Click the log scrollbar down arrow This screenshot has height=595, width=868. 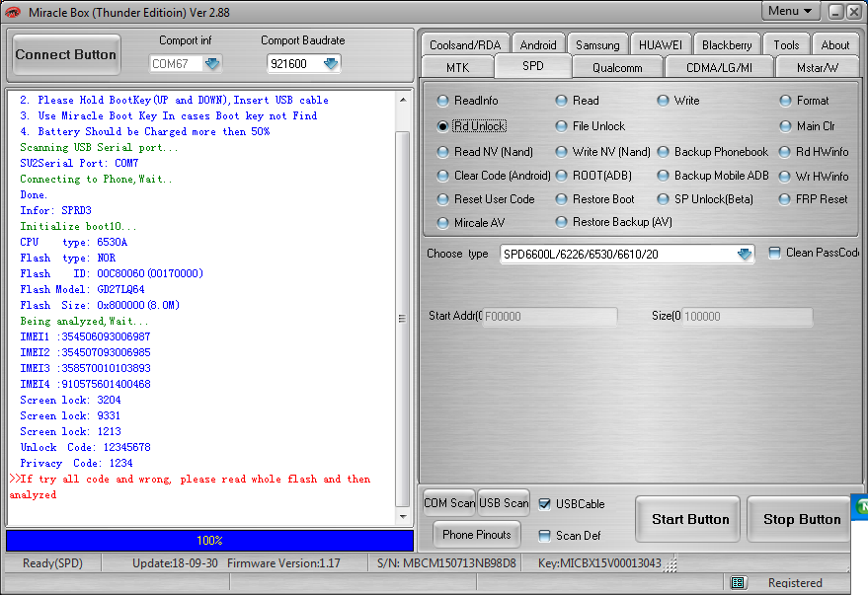point(403,516)
